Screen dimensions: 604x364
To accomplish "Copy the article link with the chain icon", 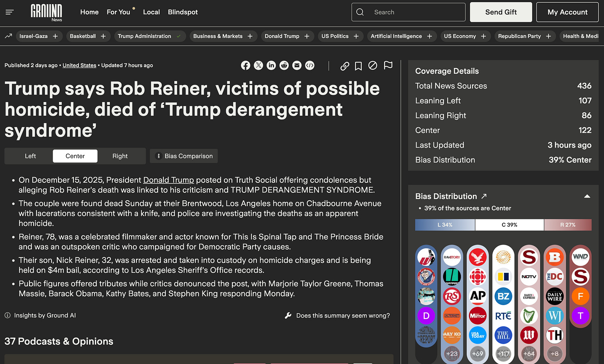I will pos(345,66).
